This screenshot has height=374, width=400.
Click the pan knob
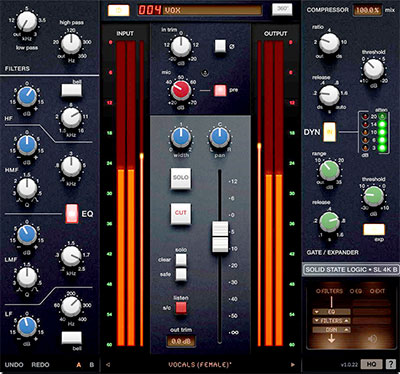click(x=219, y=138)
